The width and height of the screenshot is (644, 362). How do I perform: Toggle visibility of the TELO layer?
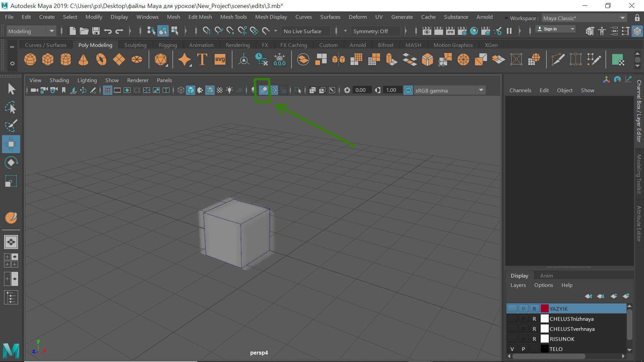512,349
